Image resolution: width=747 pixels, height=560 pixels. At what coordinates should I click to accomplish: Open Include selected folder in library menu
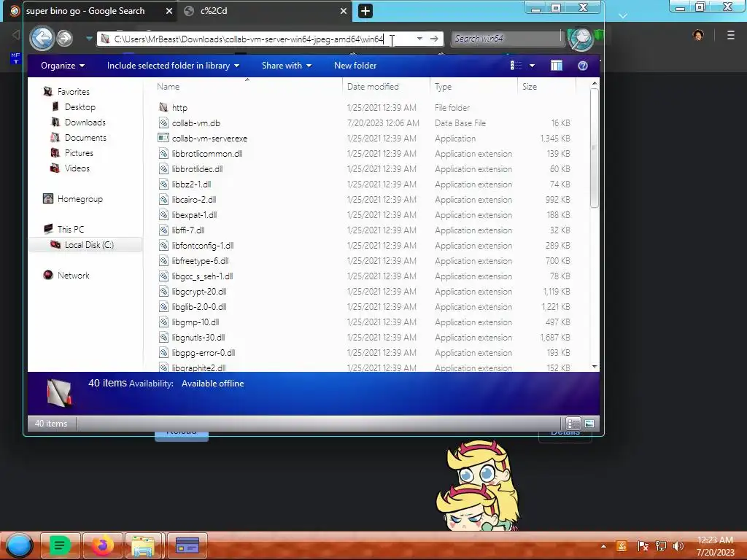coord(173,66)
